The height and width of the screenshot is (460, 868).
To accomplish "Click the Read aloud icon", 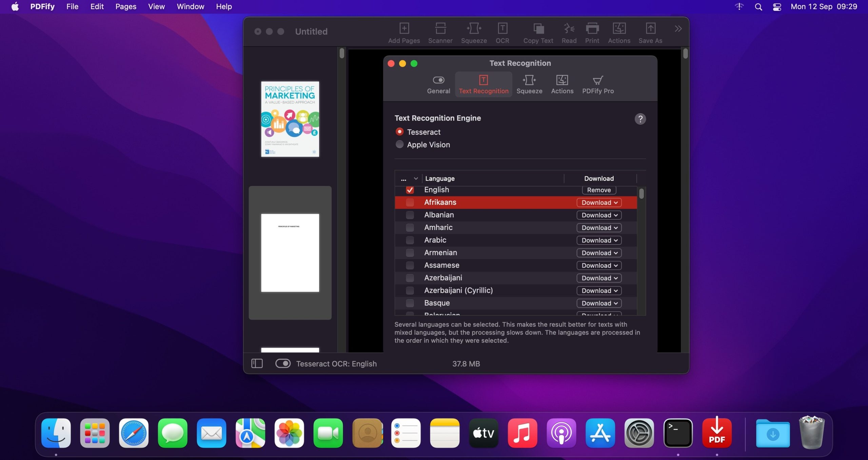I will point(569,33).
